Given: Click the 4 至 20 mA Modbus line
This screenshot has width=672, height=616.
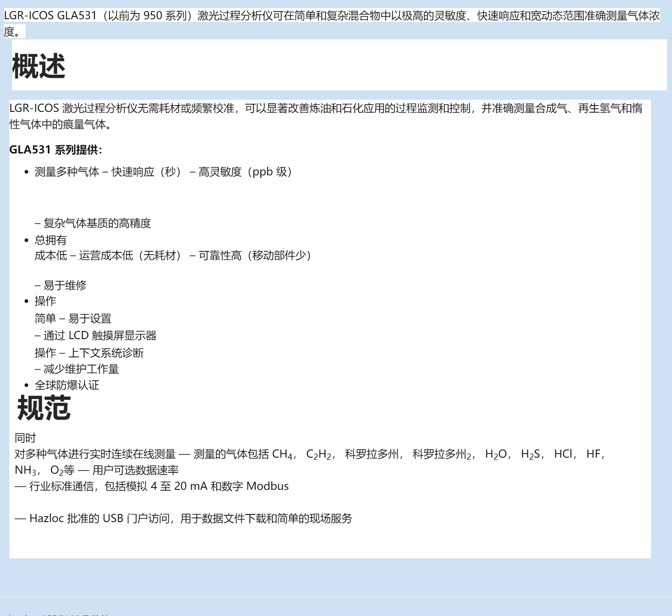Looking at the screenshot, I should pos(152,486).
